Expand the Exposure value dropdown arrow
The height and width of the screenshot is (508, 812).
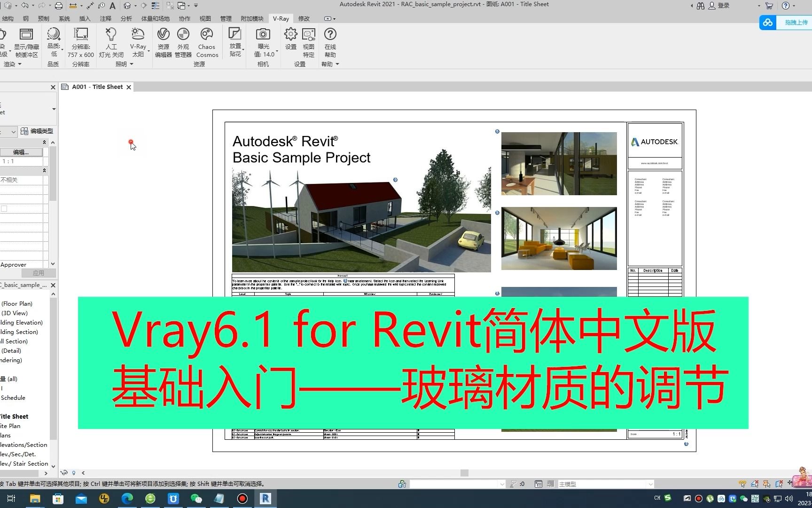(x=277, y=51)
